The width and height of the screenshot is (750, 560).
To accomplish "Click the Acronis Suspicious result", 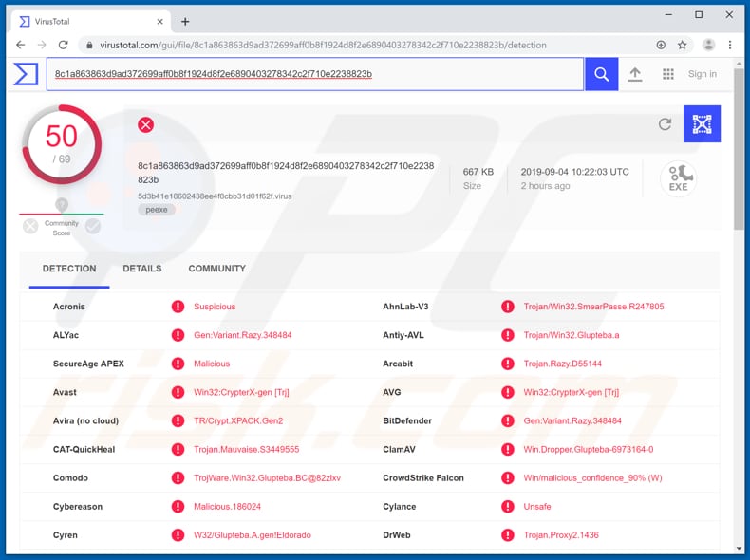I will click(215, 307).
